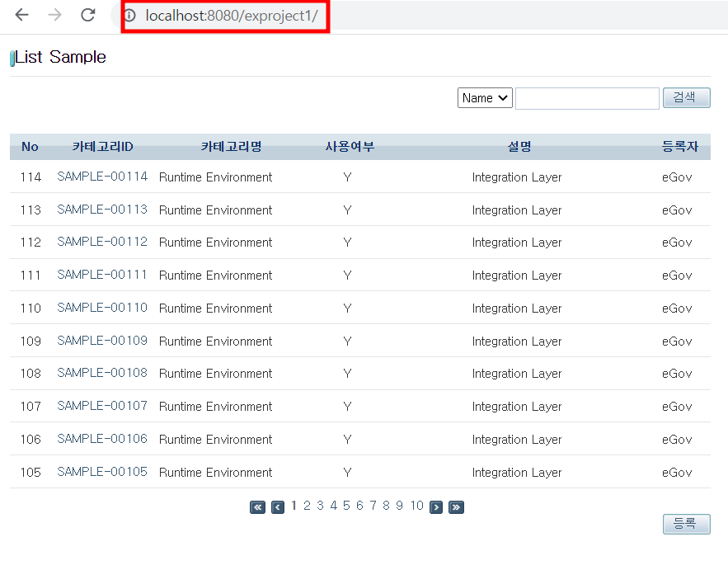Go to page 3 in pagination
This screenshot has width=728, height=570.
click(321, 506)
